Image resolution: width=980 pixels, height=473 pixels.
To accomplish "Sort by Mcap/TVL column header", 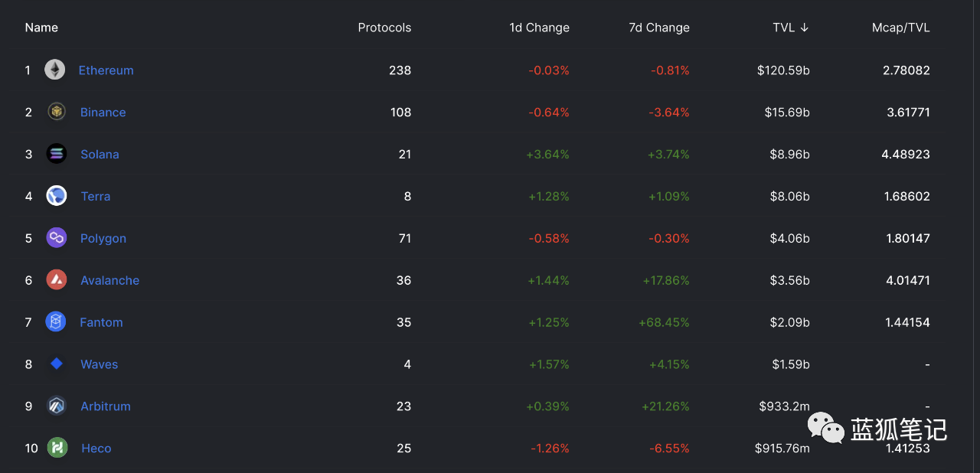I will 901,28.
